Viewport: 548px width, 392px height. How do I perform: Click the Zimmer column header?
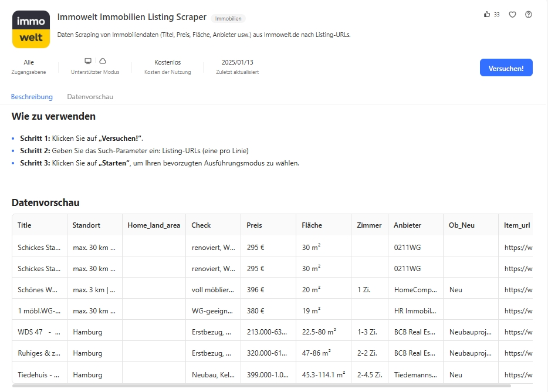click(x=369, y=225)
